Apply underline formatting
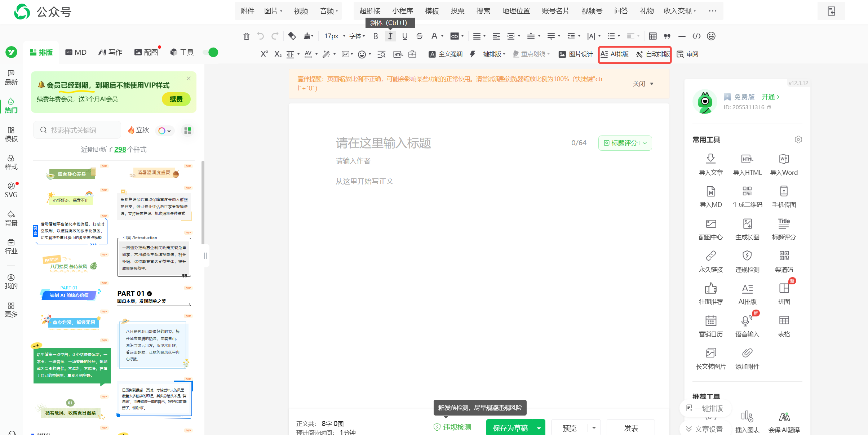 point(405,36)
